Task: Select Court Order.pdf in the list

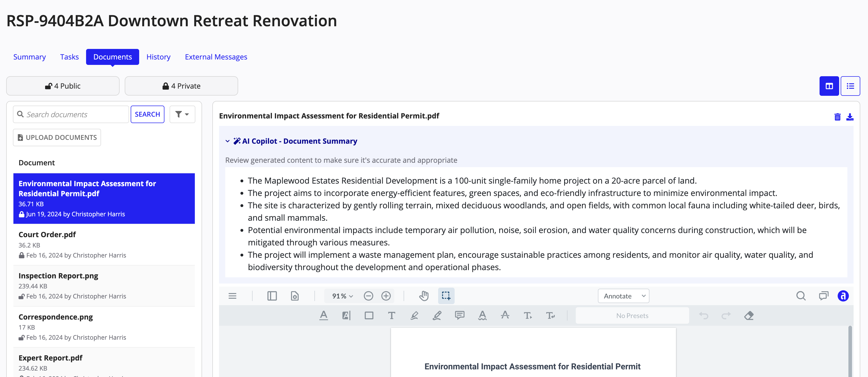Action: [x=104, y=245]
